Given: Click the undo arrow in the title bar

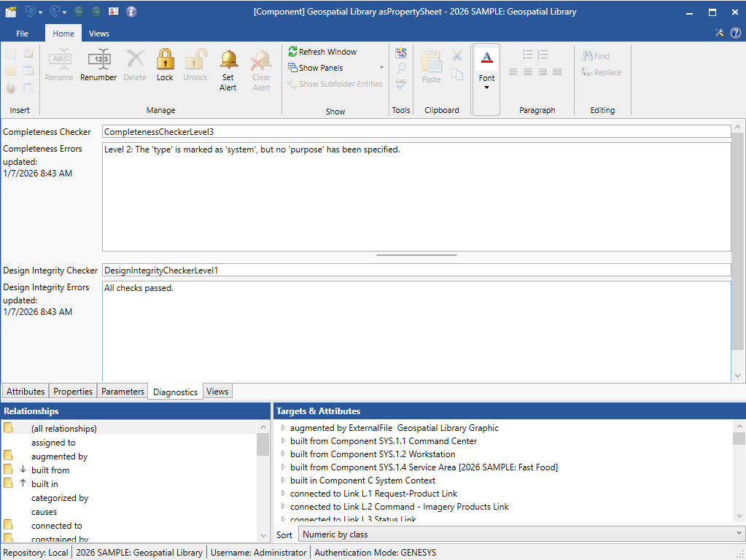Looking at the screenshot, I should (31, 12).
